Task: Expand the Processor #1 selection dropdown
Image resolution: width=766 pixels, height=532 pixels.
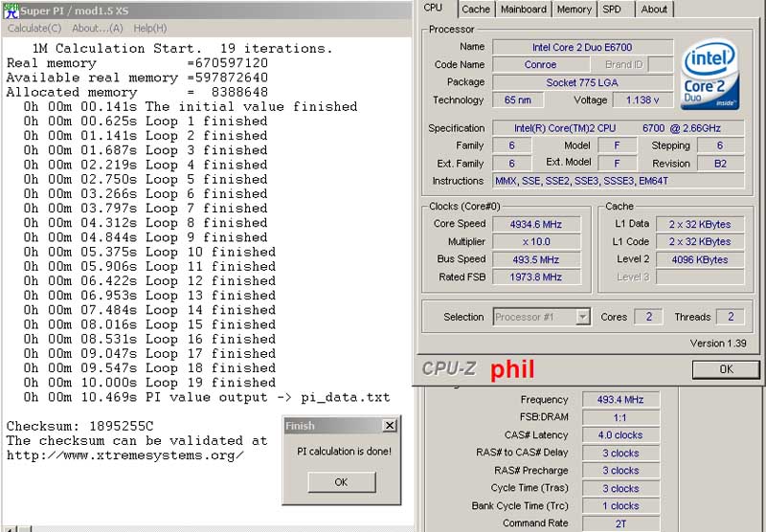Action: click(x=582, y=317)
